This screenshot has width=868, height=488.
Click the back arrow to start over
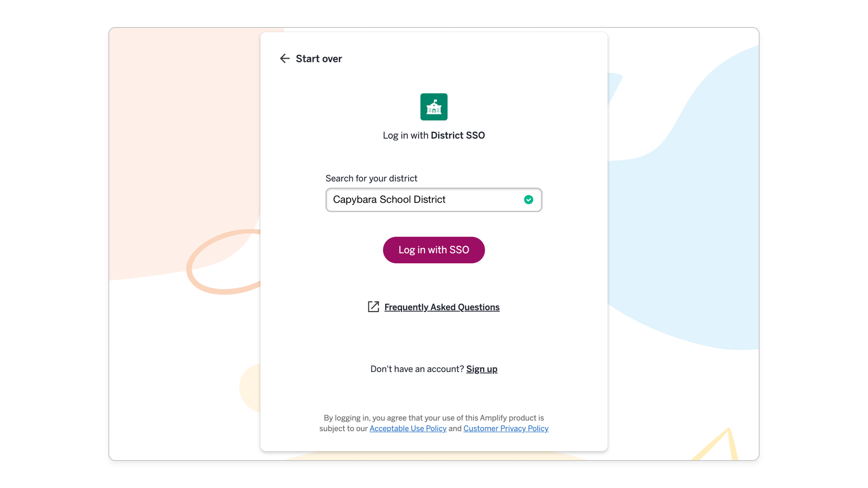pos(285,58)
